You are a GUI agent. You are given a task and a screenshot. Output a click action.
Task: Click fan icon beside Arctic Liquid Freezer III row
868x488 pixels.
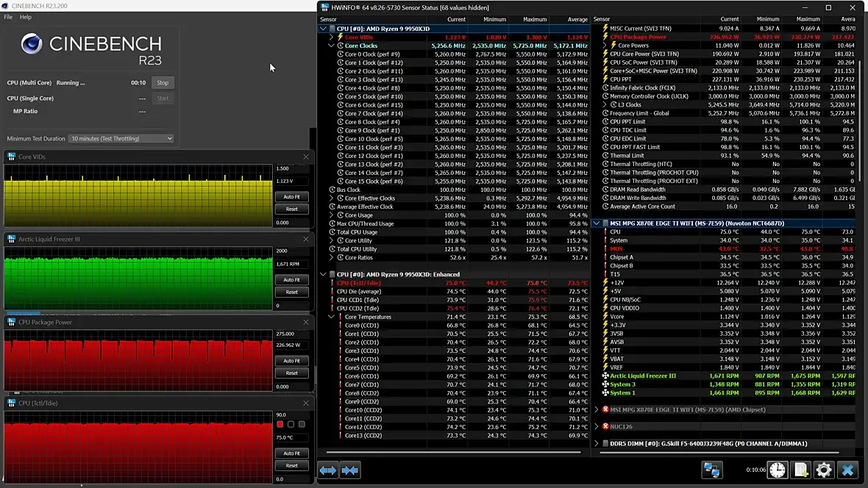[x=605, y=376]
